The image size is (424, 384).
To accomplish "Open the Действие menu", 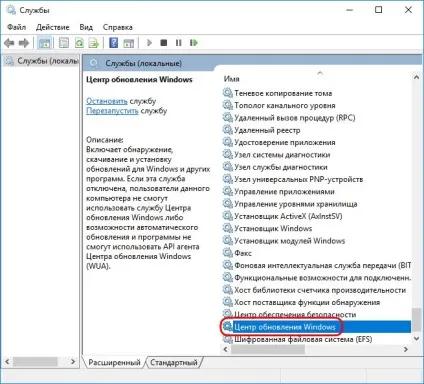I will click(53, 27).
